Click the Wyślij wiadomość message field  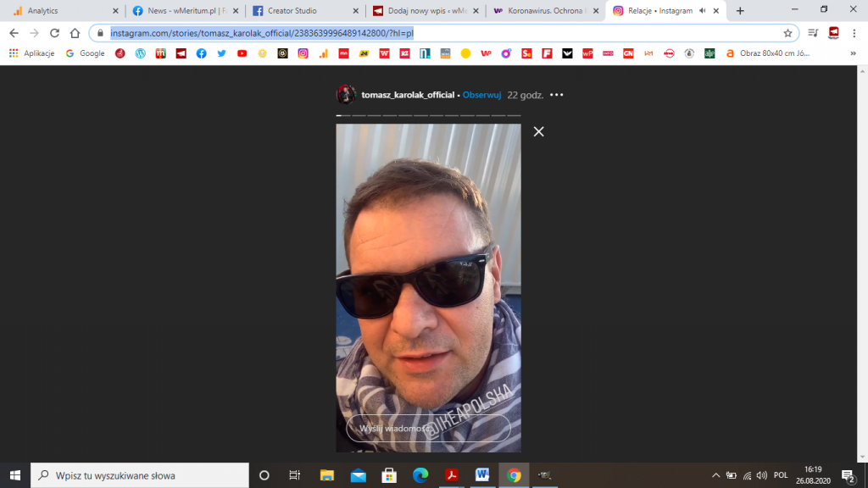(x=428, y=428)
